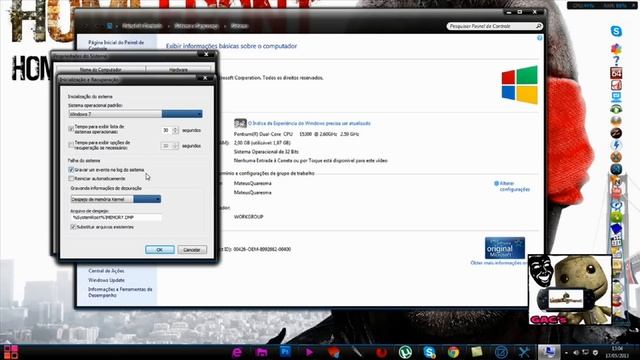Open the help icon in Control Panel
Image resolution: width=640 pixels, height=360 pixels.
(x=540, y=38)
